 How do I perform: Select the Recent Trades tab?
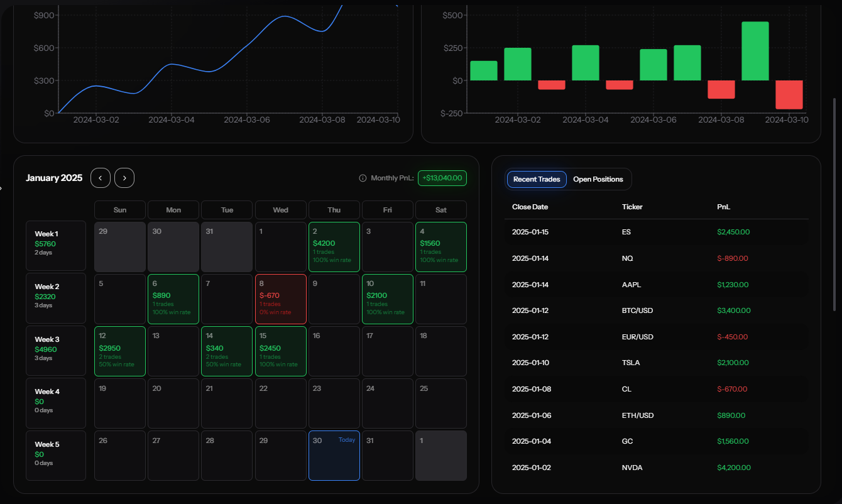pos(536,179)
